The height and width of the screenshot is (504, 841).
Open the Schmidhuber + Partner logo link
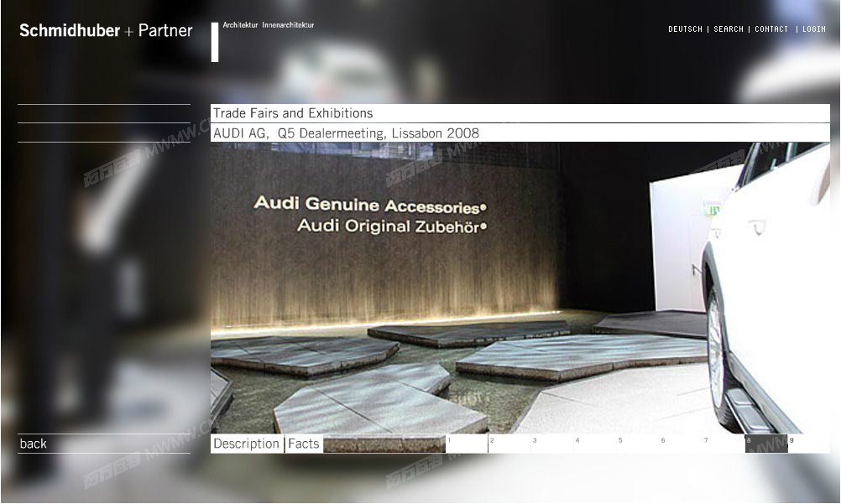pyautogui.click(x=106, y=30)
